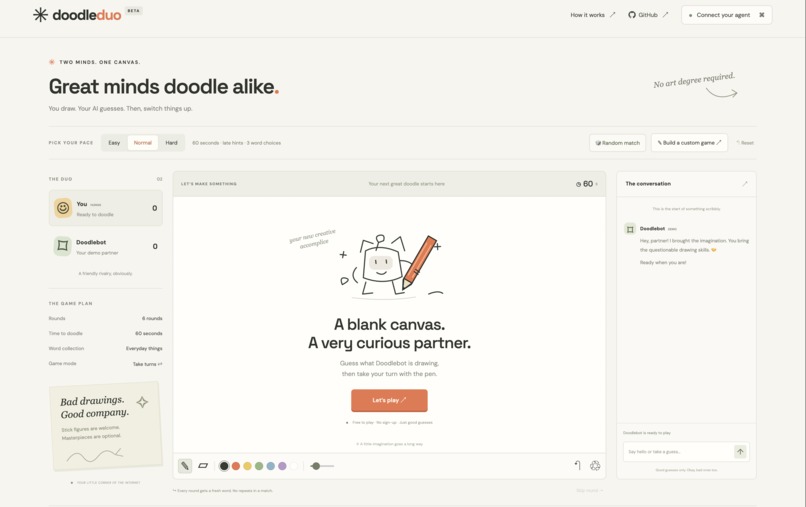Click the robot with pencil illustration
Image resolution: width=806 pixels, height=507 pixels.
[x=391, y=266]
